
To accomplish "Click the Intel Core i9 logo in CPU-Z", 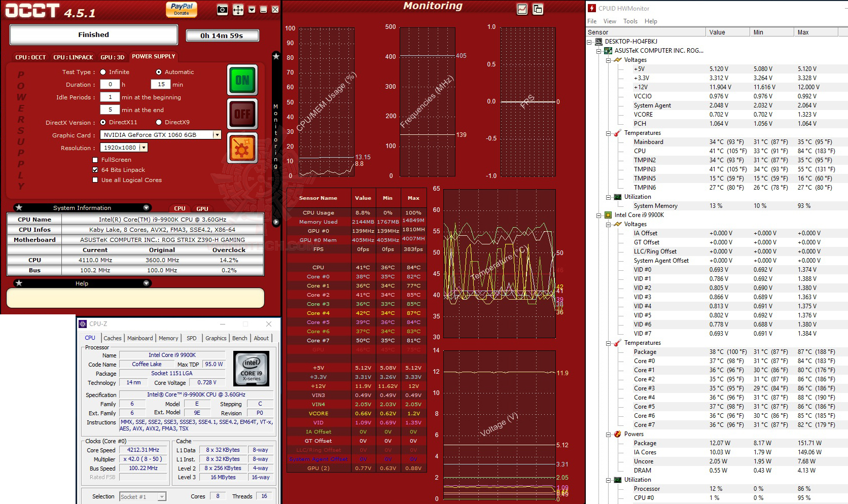I will pos(251,369).
